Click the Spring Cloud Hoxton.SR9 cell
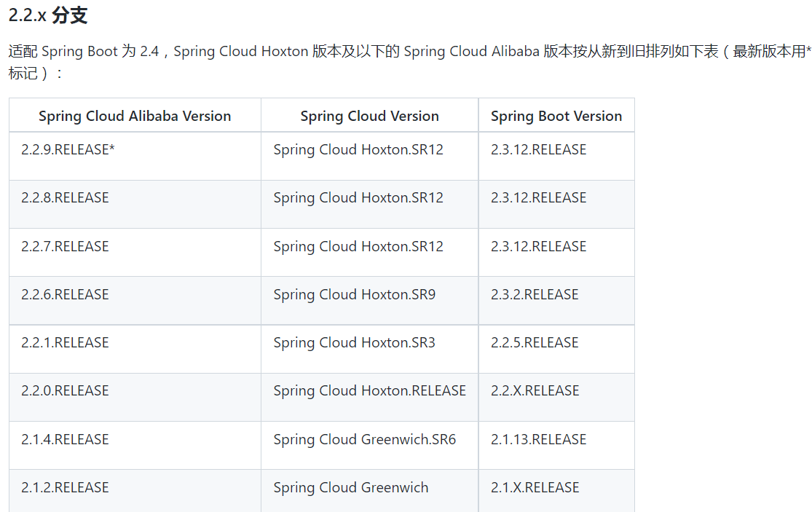812x512 pixels. (355, 295)
